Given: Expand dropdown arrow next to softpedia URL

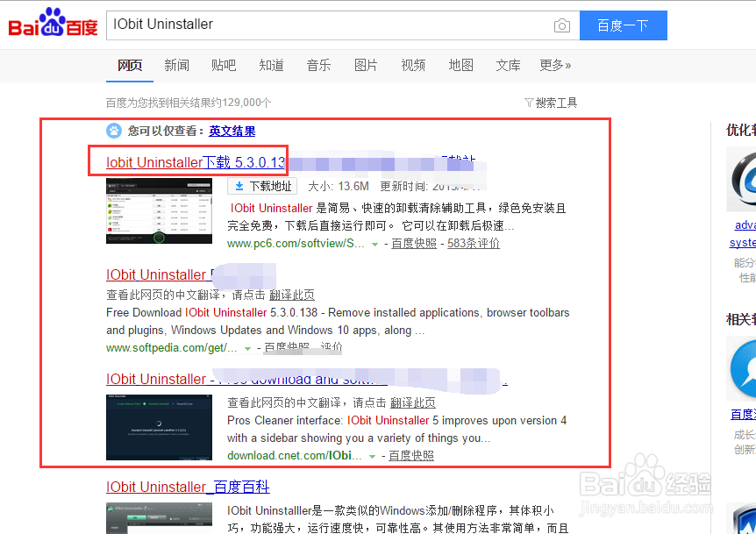Looking at the screenshot, I should tap(248, 348).
